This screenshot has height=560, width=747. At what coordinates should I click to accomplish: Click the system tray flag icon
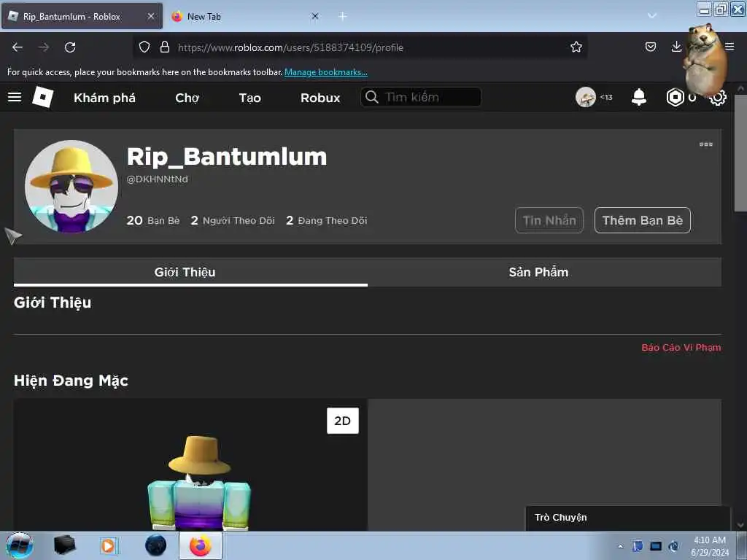638,546
